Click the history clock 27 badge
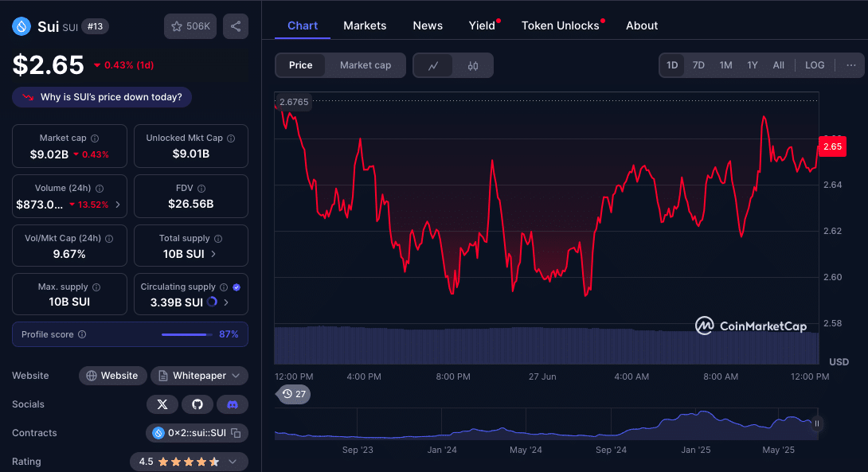The width and height of the screenshot is (868, 472). pos(293,394)
